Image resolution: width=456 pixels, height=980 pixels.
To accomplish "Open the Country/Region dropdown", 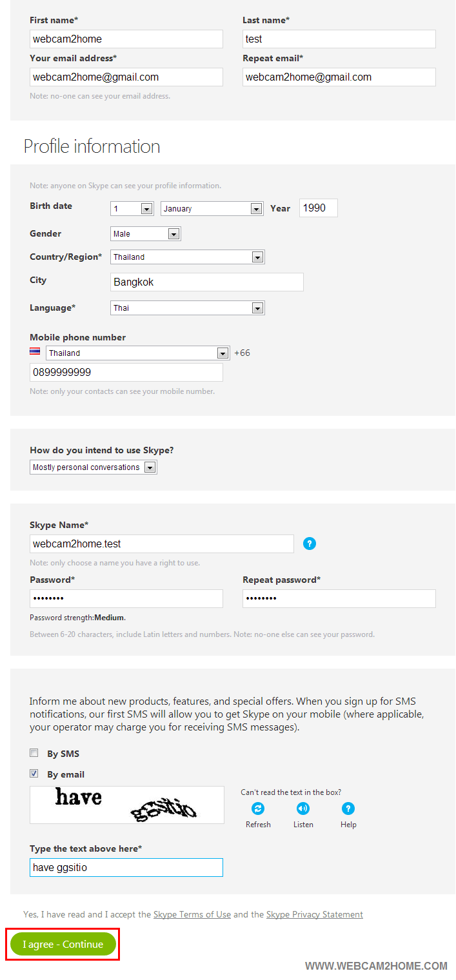I will pyautogui.click(x=187, y=257).
